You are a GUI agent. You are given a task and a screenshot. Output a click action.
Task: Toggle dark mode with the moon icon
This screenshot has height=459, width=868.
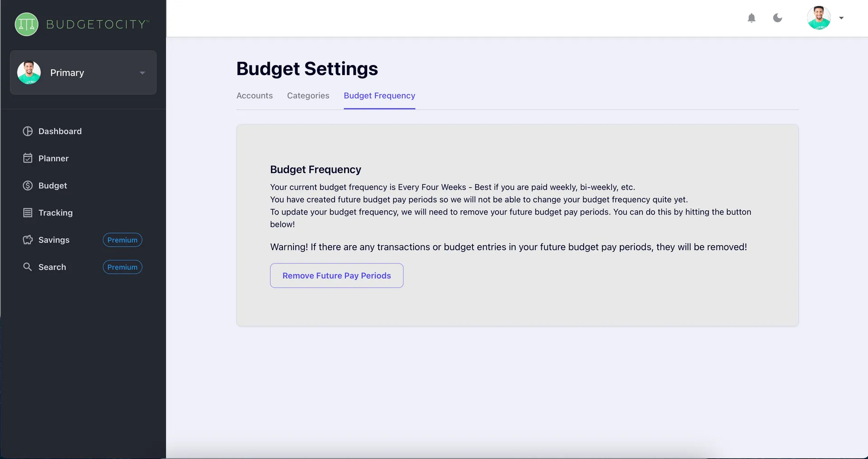778,18
